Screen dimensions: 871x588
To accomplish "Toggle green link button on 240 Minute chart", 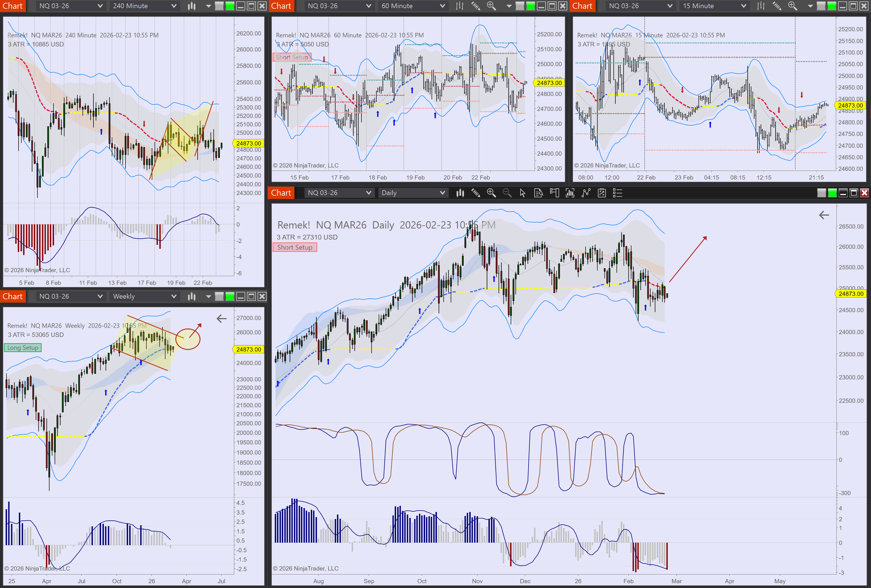I will pyautogui.click(x=230, y=6).
